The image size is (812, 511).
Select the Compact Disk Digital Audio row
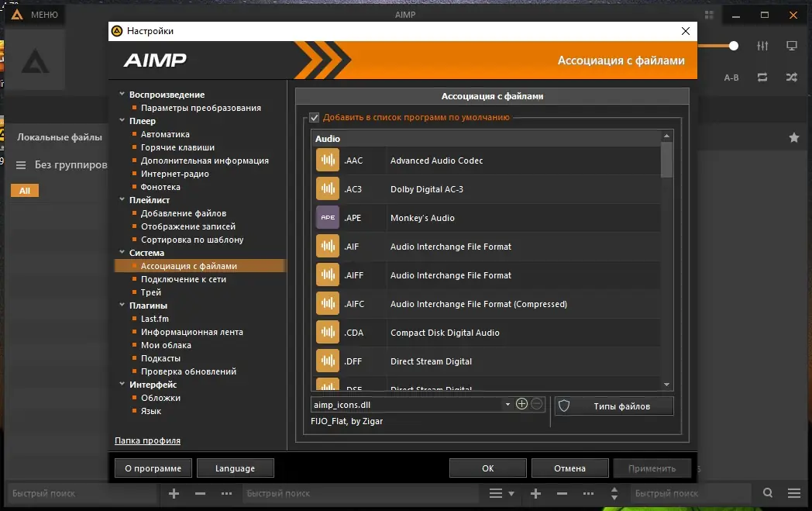(x=487, y=333)
